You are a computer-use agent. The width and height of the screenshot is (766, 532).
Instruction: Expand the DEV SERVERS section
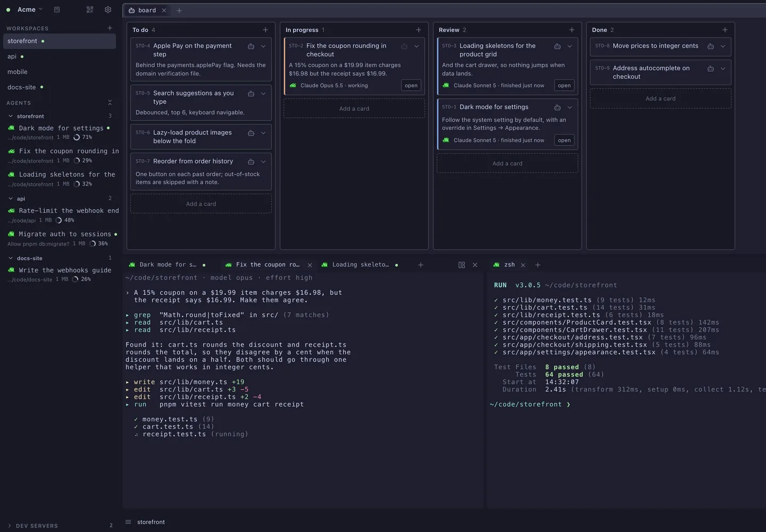coord(10,526)
